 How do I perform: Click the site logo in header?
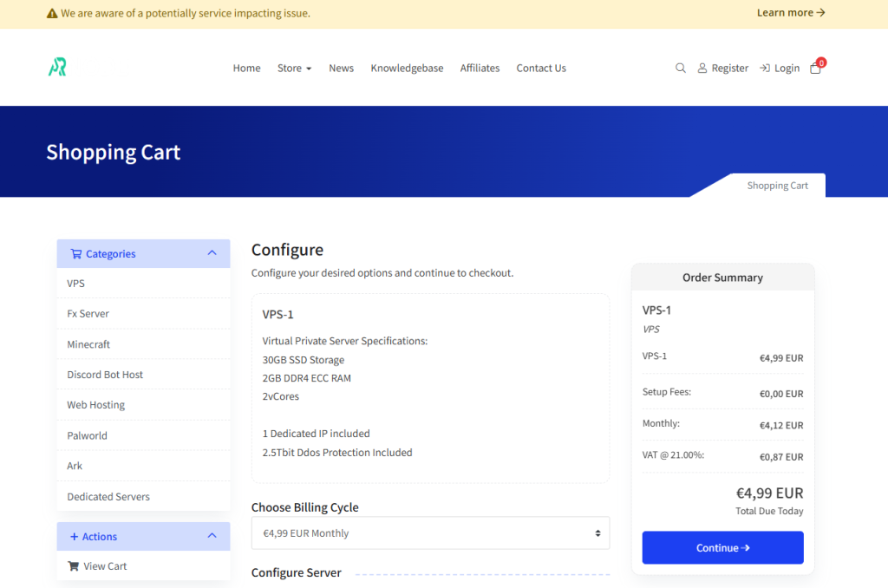pyautogui.click(x=57, y=68)
